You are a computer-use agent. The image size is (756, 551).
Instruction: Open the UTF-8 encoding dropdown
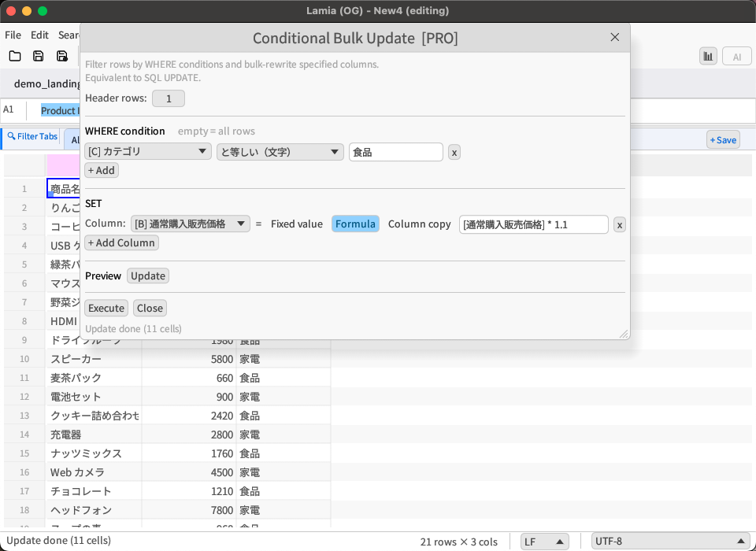(x=671, y=542)
